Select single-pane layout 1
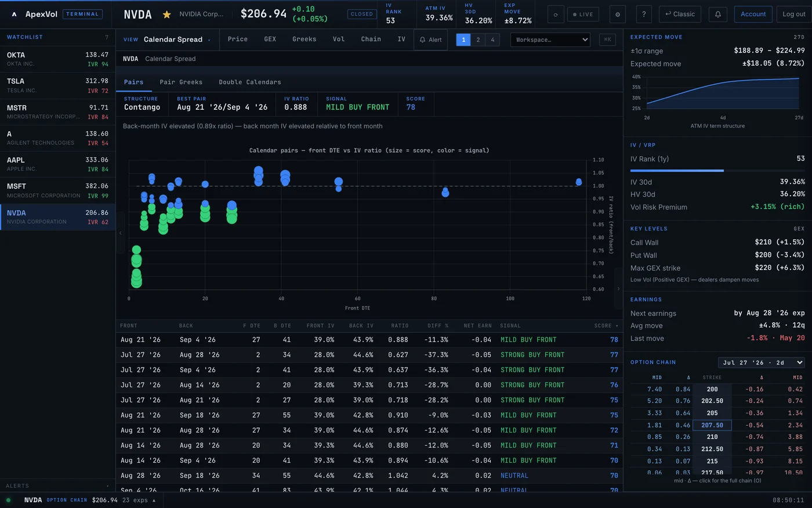This screenshot has height=508, width=812. click(x=463, y=39)
